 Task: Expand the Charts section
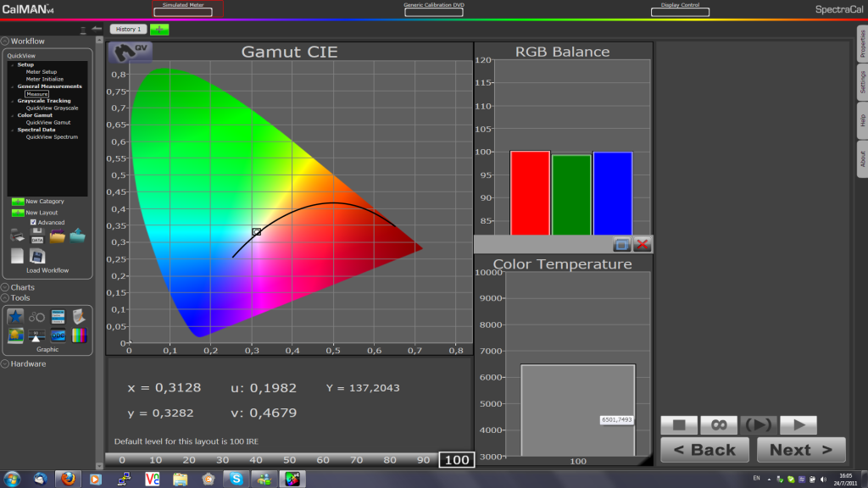pyautogui.click(x=5, y=287)
